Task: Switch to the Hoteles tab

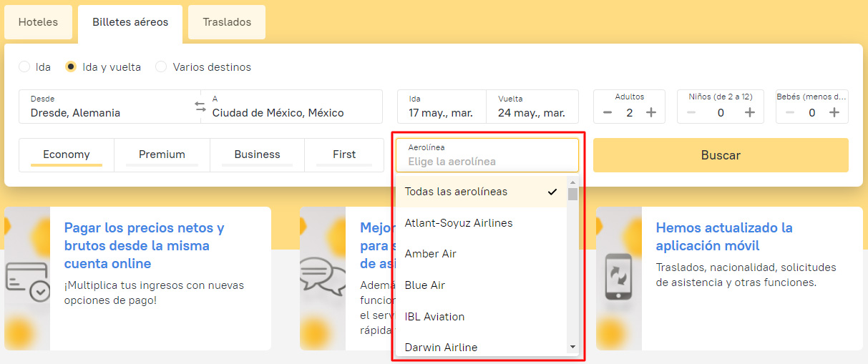Action: [x=38, y=22]
